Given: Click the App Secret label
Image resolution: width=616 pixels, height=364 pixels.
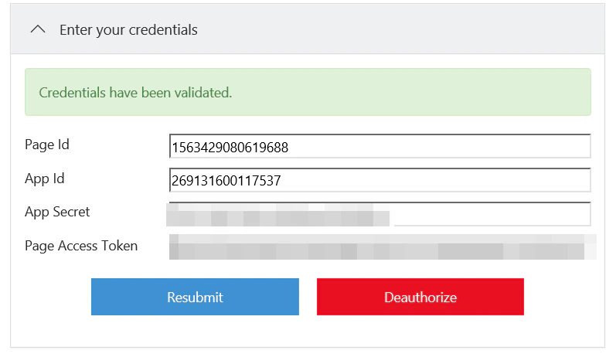Looking at the screenshot, I should tap(57, 212).
